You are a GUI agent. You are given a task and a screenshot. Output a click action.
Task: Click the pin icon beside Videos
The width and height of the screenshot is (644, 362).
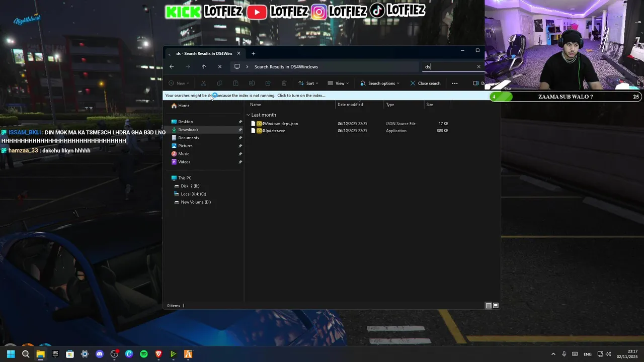[x=240, y=162]
